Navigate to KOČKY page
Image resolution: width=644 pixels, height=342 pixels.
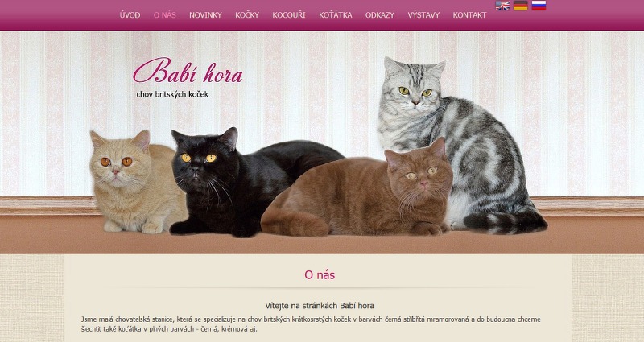pos(247,15)
